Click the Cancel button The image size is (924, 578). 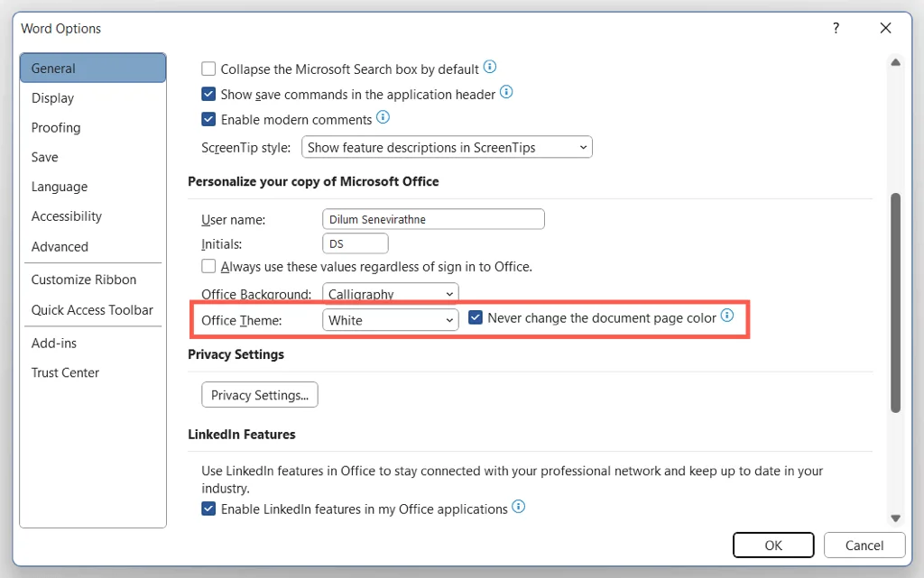864,545
